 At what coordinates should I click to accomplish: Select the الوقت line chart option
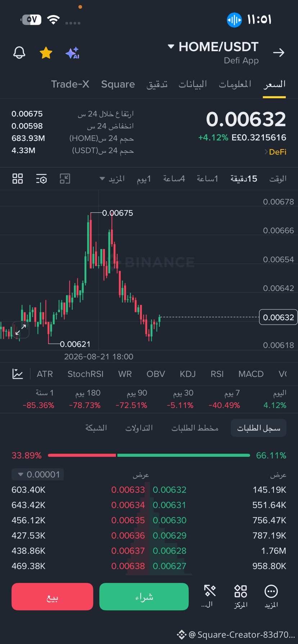pyautogui.click(x=278, y=179)
